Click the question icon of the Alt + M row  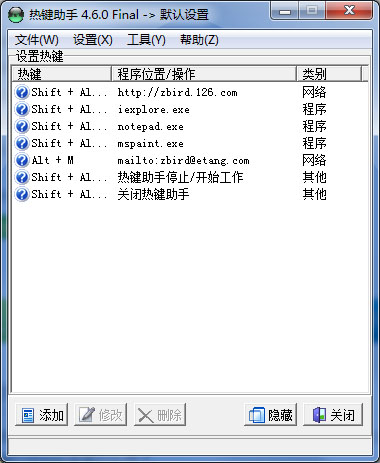click(22, 160)
